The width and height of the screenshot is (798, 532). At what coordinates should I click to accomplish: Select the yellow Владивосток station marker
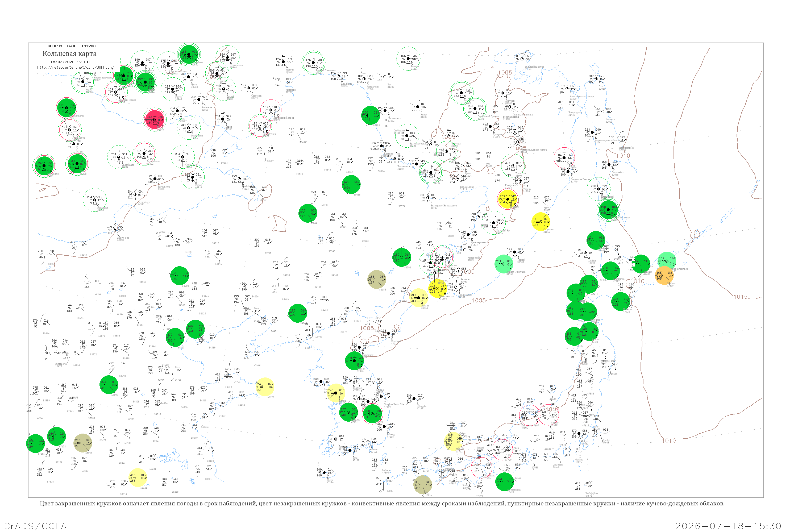pyautogui.click(x=438, y=289)
